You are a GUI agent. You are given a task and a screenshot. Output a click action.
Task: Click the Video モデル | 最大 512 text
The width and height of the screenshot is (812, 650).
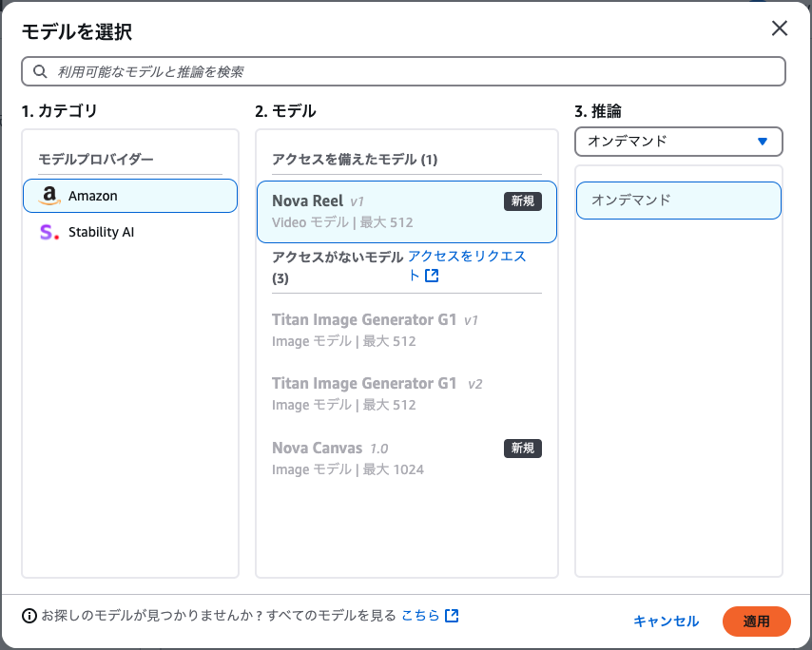(342, 222)
